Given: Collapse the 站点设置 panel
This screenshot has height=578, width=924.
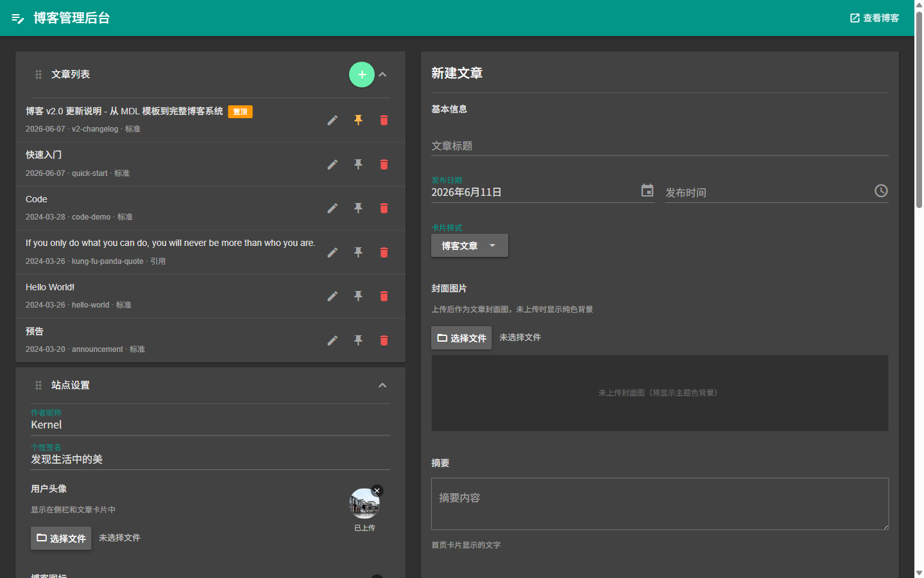Looking at the screenshot, I should [x=382, y=385].
